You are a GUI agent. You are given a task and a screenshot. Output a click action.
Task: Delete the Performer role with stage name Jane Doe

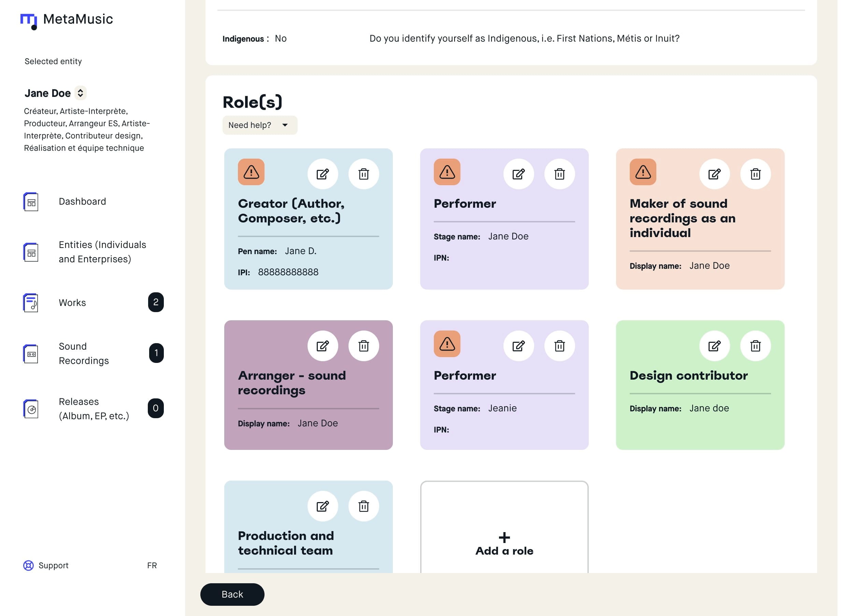(559, 174)
